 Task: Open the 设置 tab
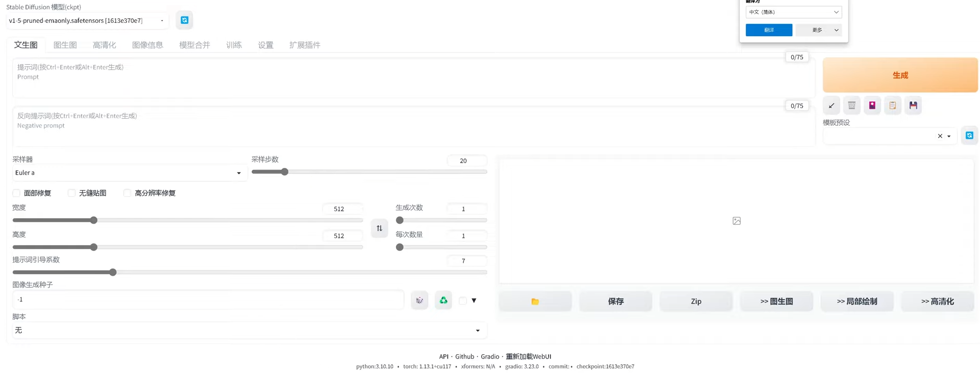click(x=265, y=45)
